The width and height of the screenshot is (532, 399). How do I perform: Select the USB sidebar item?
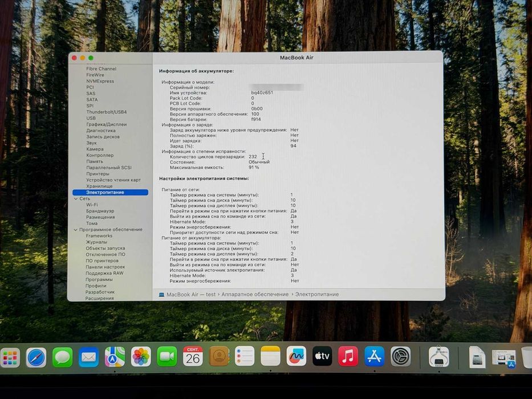click(x=91, y=118)
